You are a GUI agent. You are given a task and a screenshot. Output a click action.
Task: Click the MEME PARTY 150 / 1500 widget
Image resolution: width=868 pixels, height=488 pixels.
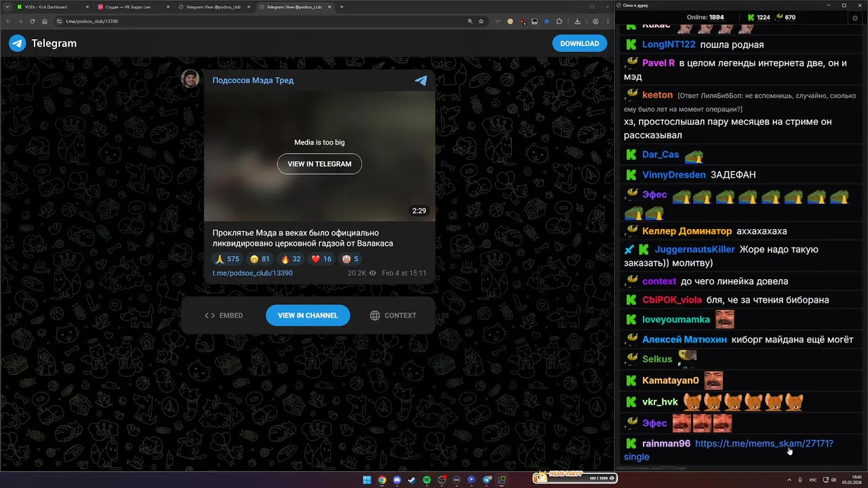pyautogui.click(x=574, y=477)
